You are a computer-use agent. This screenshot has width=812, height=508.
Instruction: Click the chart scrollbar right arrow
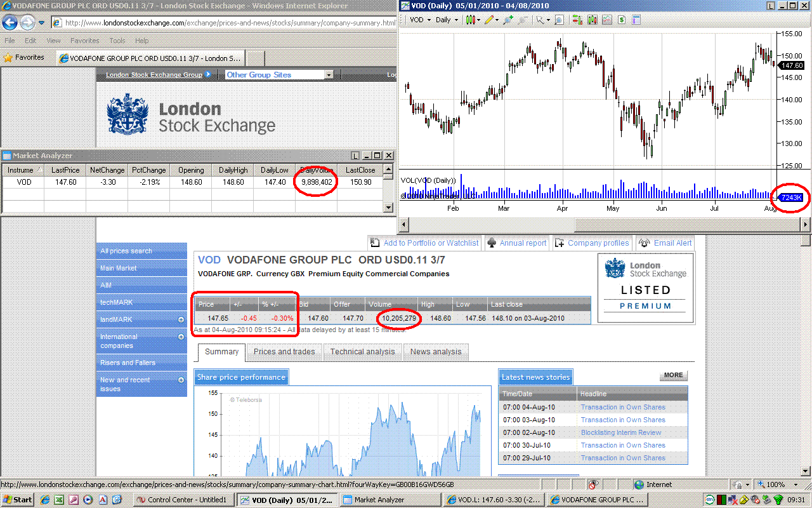coord(806,224)
